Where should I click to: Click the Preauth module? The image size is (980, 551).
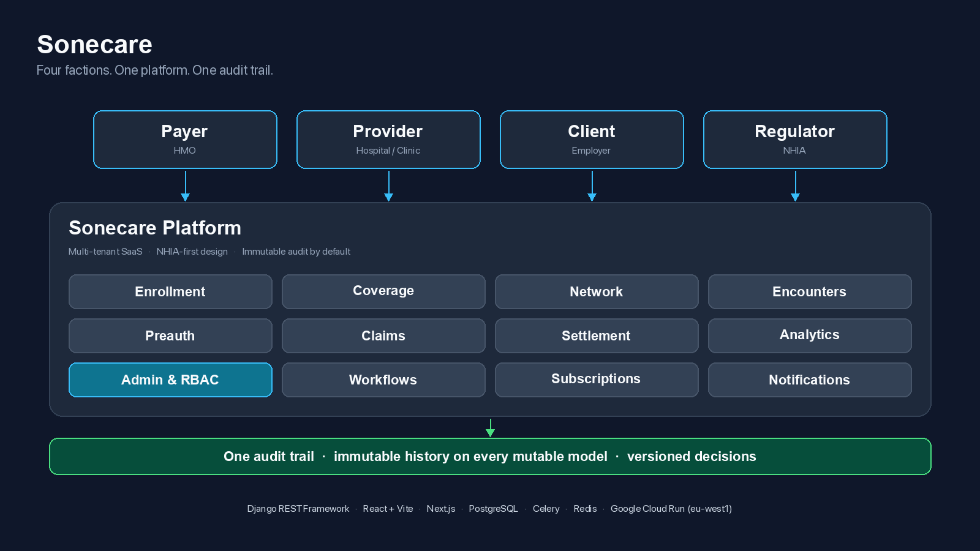click(x=170, y=335)
